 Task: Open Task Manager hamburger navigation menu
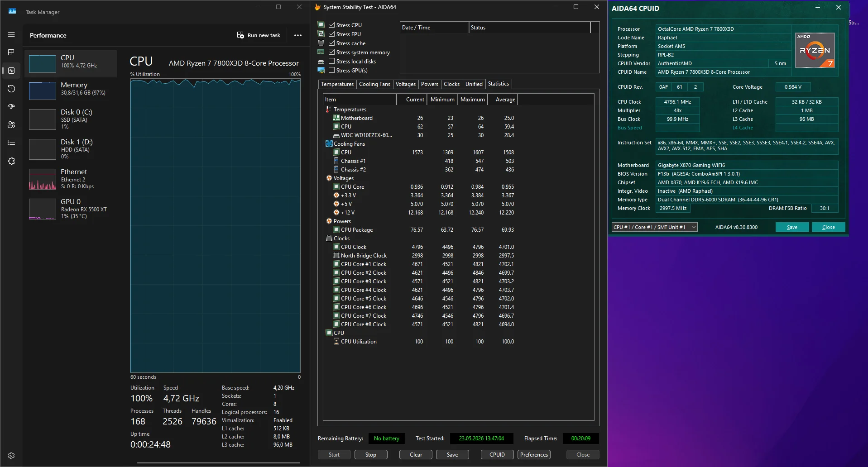[x=11, y=34]
